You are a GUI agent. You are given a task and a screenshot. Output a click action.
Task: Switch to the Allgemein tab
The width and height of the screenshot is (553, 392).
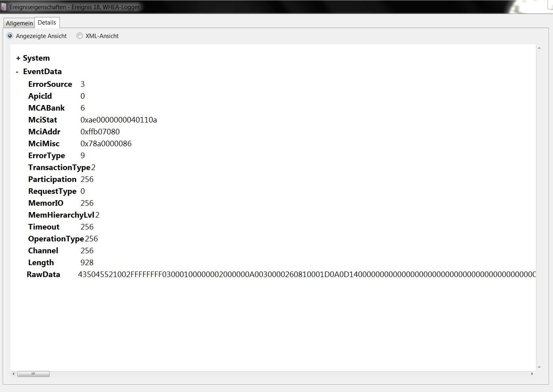19,23
